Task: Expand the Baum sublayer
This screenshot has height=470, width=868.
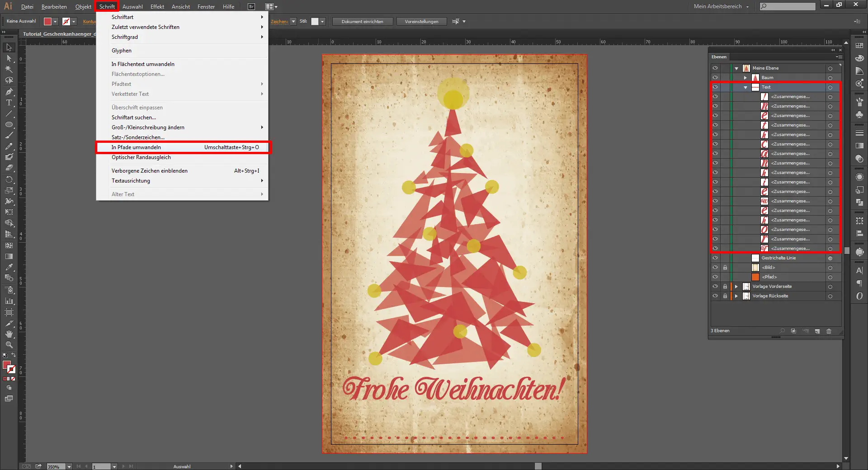Action: tap(745, 78)
